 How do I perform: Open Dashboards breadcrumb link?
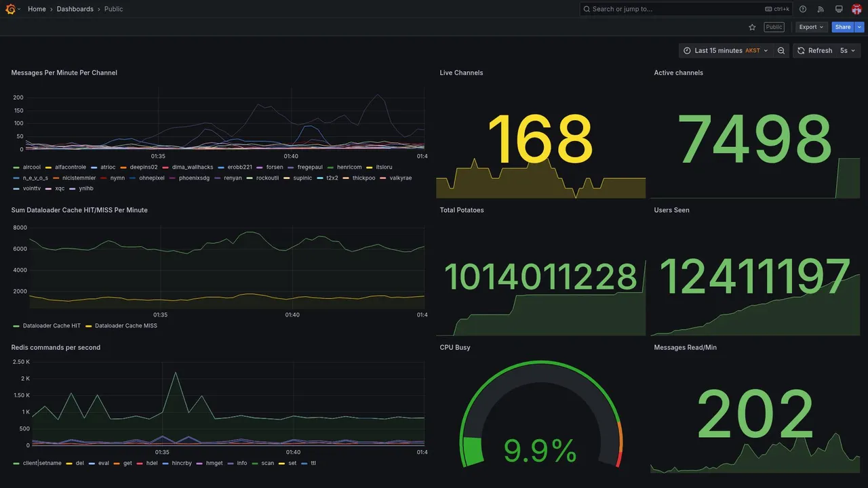click(x=75, y=9)
